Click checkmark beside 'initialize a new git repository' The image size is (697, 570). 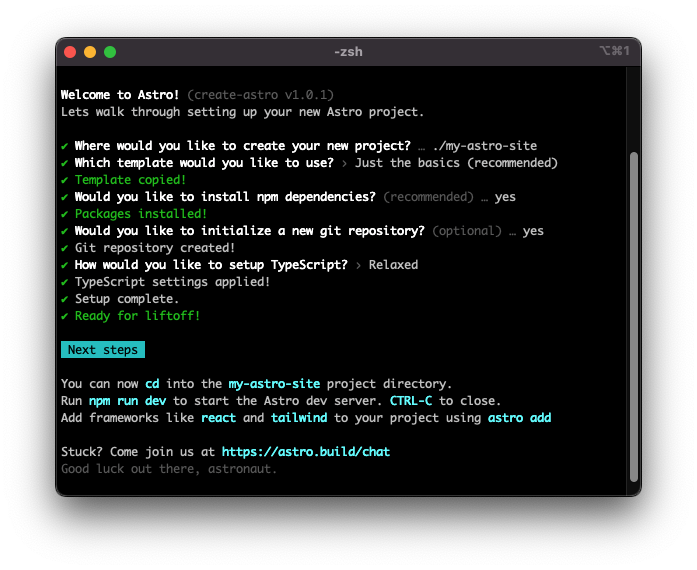(x=65, y=231)
